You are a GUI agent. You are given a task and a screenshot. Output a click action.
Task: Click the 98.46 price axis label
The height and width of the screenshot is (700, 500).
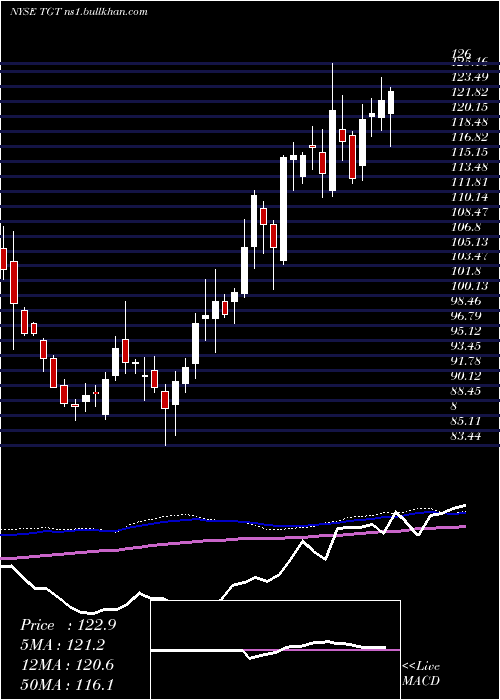467,301
